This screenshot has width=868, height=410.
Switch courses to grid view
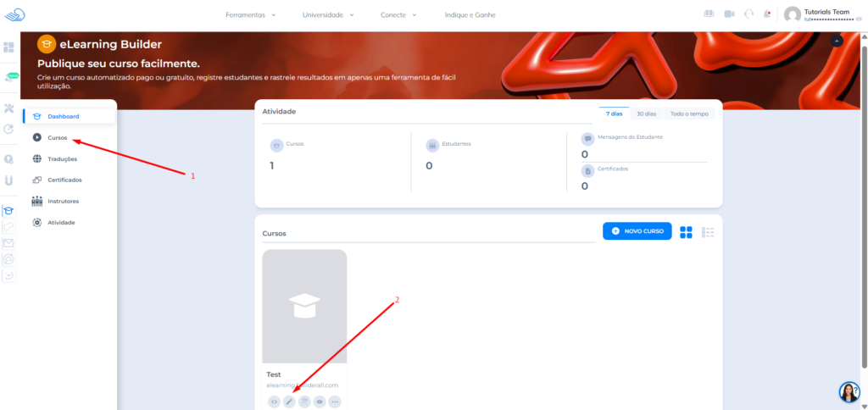(687, 232)
